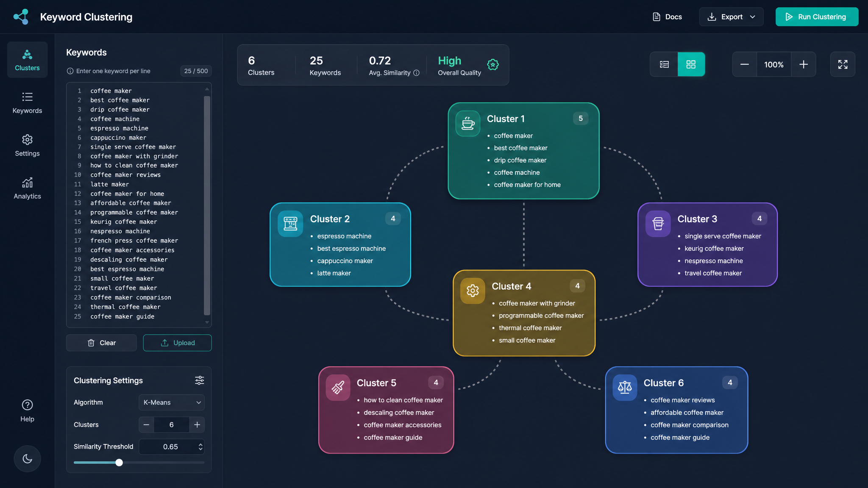
Task: Click the Similarity Threshold spinner arrows
Action: pyautogui.click(x=200, y=446)
